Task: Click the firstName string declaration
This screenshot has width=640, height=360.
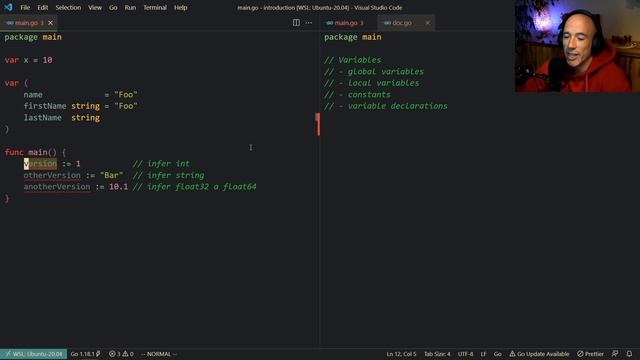Action: click(x=80, y=106)
